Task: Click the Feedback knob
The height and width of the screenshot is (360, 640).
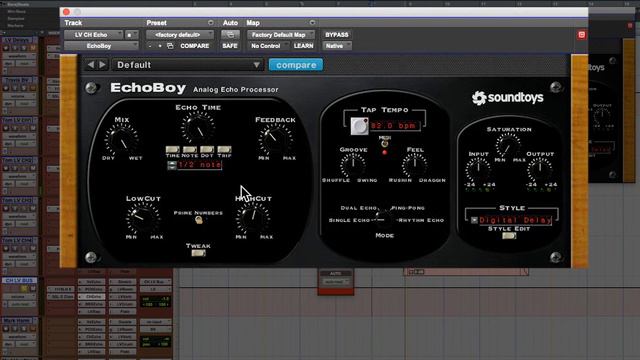Action: pyautogui.click(x=275, y=140)
